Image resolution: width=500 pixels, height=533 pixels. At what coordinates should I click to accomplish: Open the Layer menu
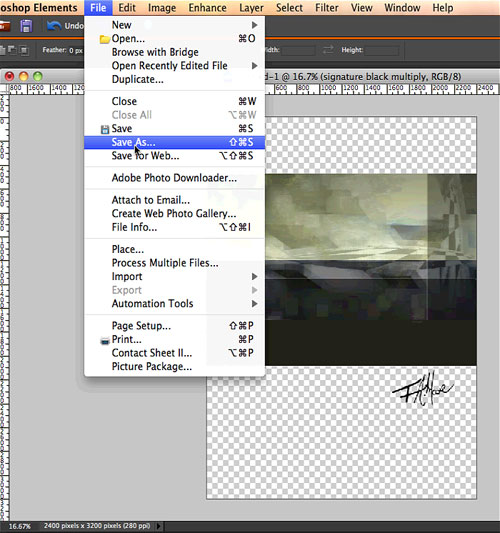click(251, 7)
